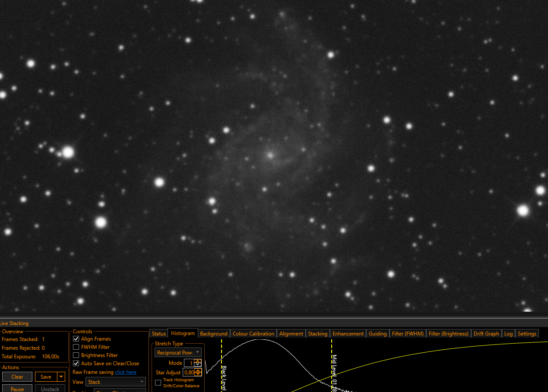Select the Mid Level histogram marker

tap(332, 365)
